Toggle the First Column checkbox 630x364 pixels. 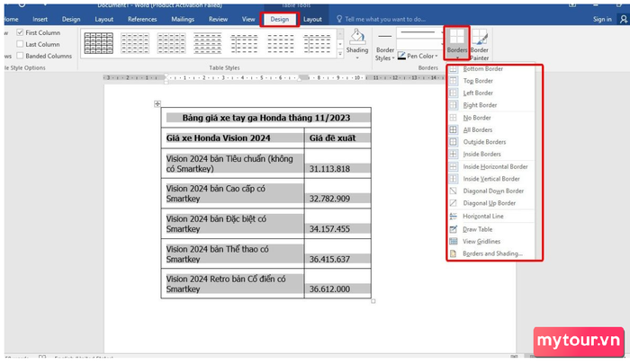pyautogui.click(x=20, y=32)
